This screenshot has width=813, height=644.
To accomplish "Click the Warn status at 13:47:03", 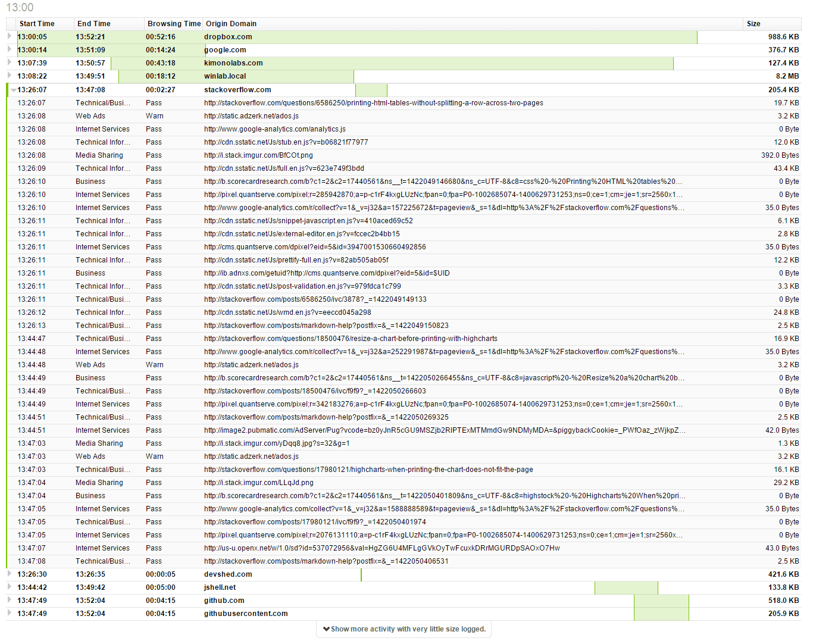I will [155, 457].
